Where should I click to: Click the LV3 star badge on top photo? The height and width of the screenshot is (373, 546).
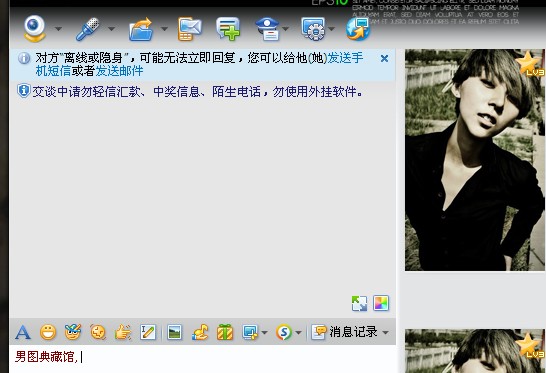[530, 64]
